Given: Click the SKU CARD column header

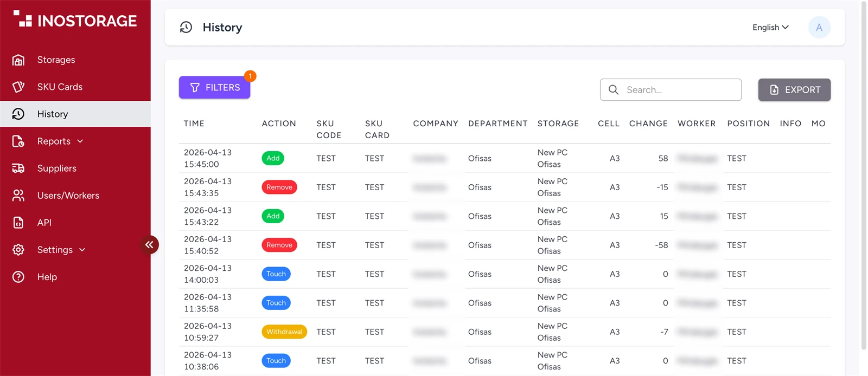Looking at the screenshot, I should point(377,129).
